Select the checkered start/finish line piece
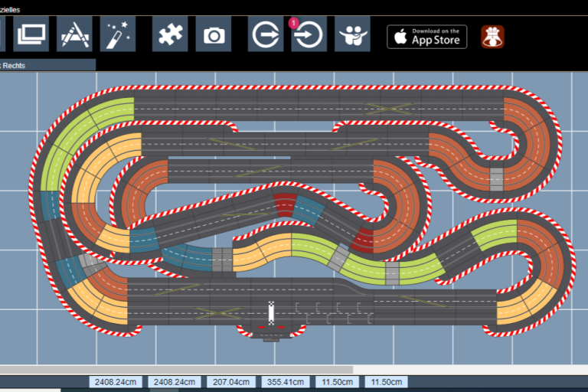This screenshot has width=588, height=392. coord(271,313)
